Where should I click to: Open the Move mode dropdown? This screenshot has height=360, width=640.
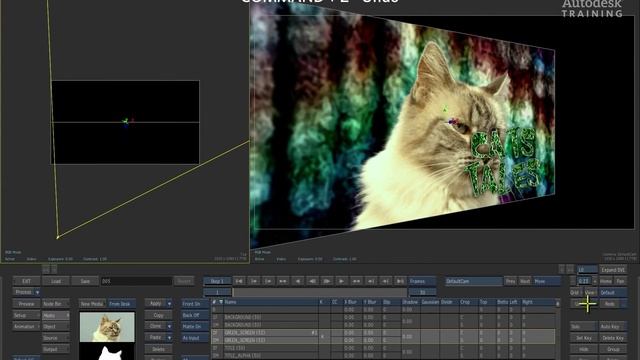[547, 281]
